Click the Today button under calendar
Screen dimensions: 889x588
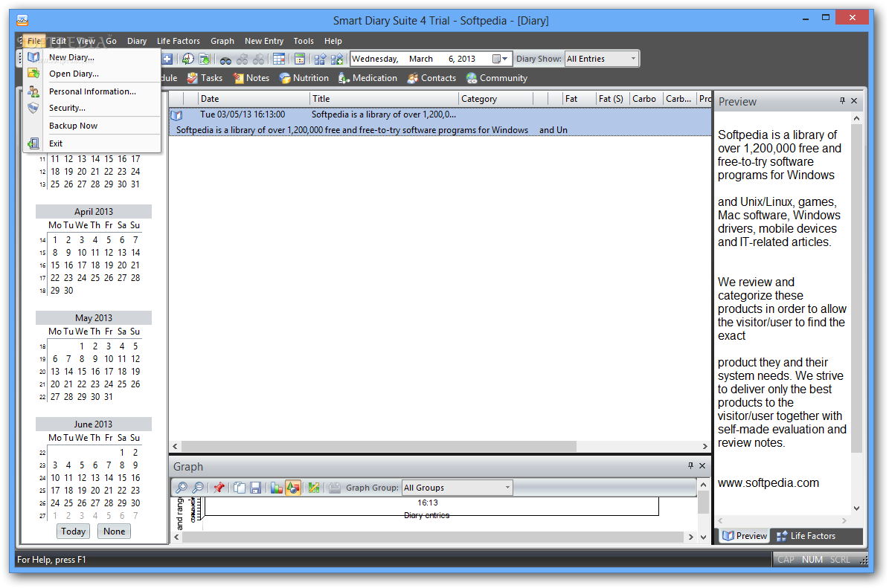73,532
